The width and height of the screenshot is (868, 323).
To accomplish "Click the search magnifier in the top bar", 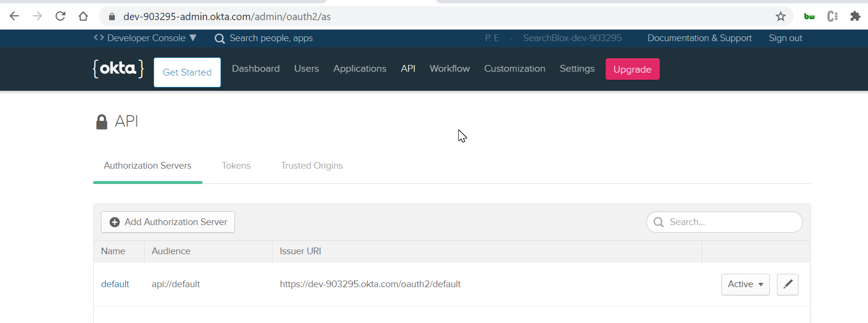I will 220,39.
